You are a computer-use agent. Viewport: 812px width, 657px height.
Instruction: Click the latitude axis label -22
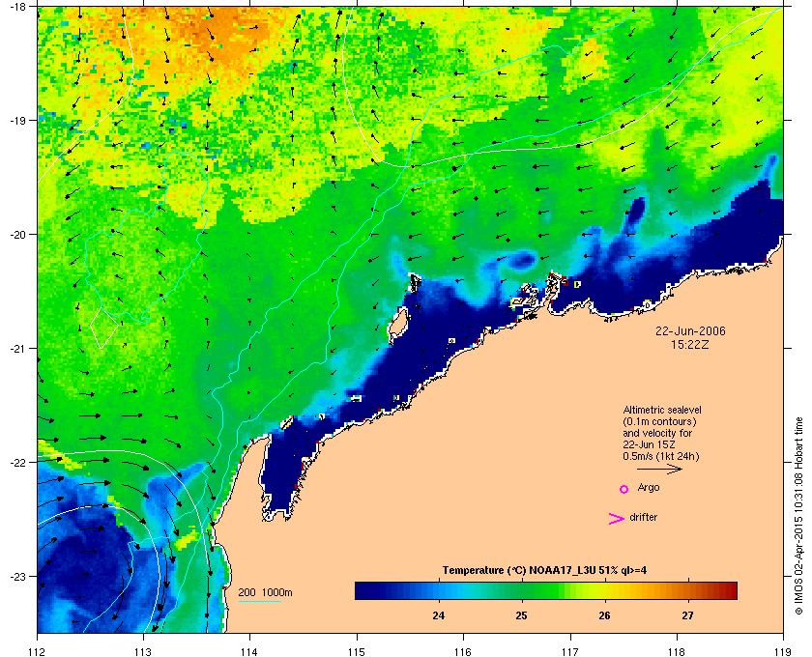[x=16, y=463]
